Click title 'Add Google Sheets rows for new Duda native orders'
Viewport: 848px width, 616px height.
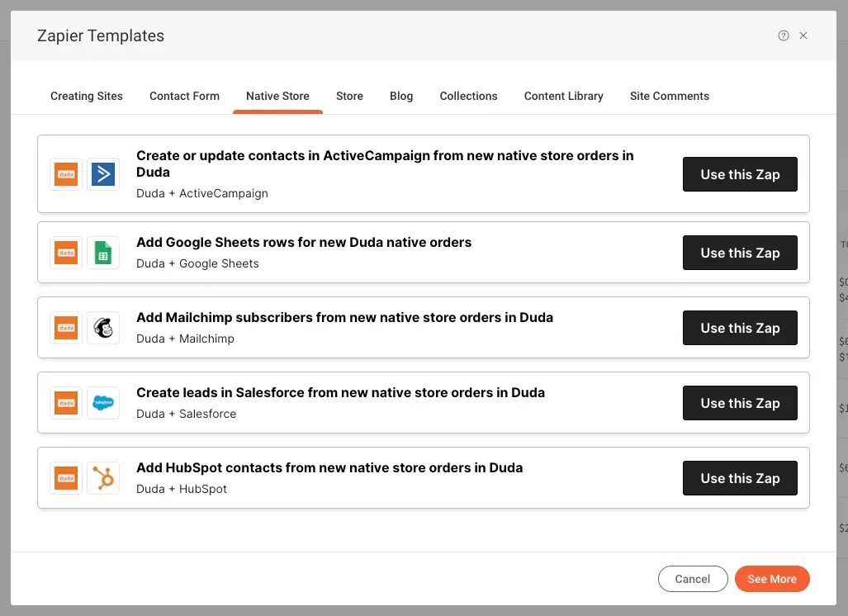pyautogui.click(x=304, y=242)
